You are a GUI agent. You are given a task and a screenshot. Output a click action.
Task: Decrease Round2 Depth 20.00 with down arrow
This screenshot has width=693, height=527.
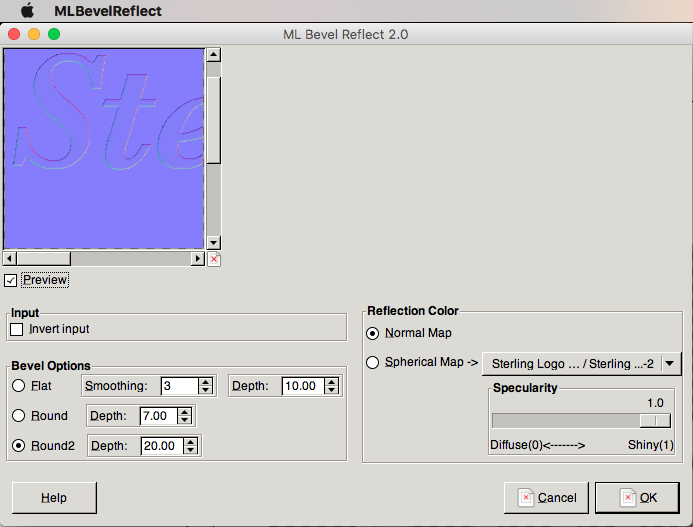tap(190, 450)
